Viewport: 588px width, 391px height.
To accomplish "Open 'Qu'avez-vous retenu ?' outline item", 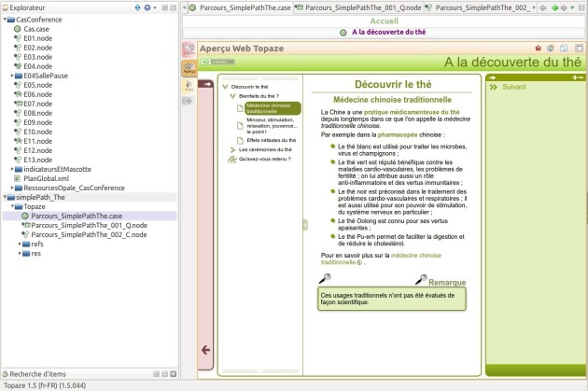I will (265, 159).
